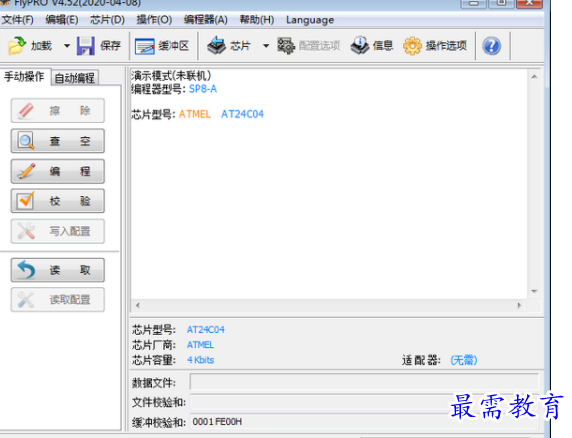Open the 信息 (Info) toolbar icon

(x=360, y=46)
